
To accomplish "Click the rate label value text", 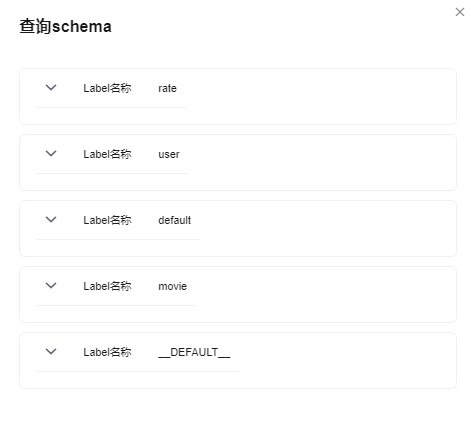I will [167, 88].
